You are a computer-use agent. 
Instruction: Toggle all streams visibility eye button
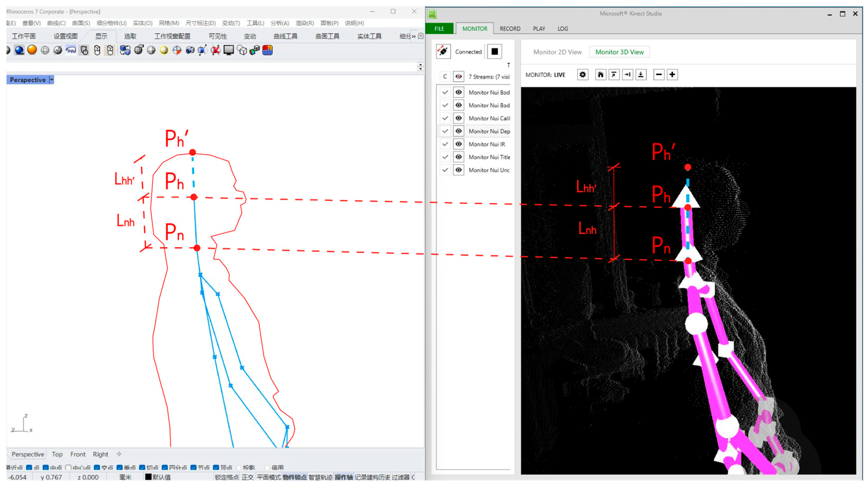(x=458, y=77)
